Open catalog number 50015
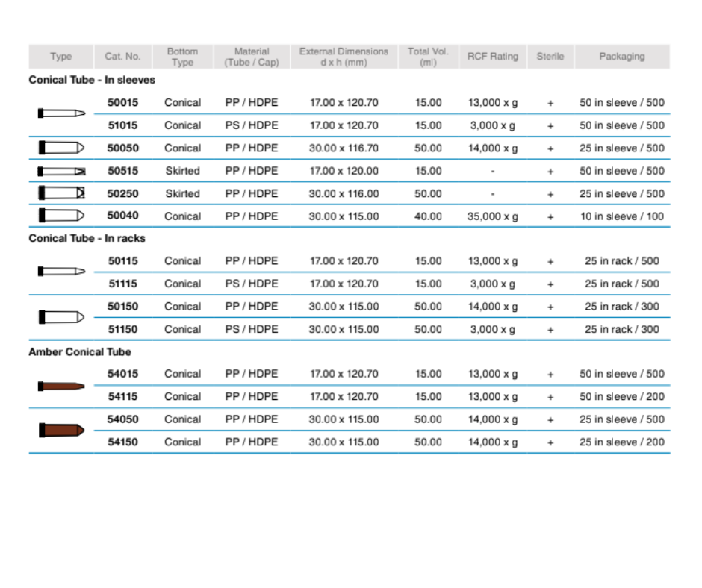This screenshot has width=702, height=588. pos(122,103)
